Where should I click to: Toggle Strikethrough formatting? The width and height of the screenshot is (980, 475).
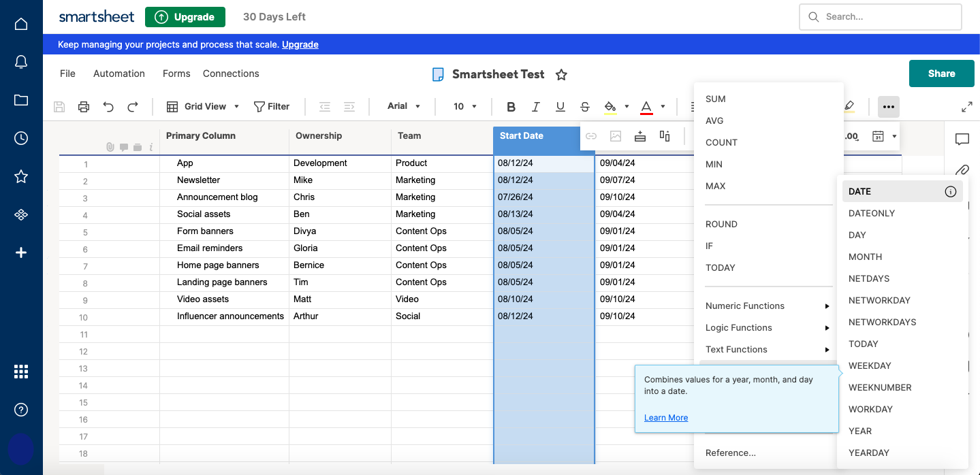pos(584,106)
